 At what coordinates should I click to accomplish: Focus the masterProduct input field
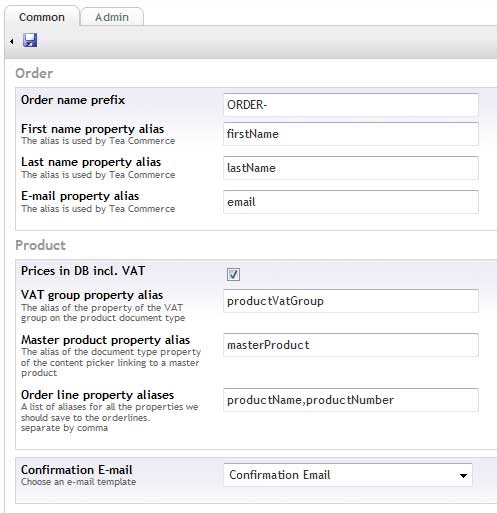[351, 345]
